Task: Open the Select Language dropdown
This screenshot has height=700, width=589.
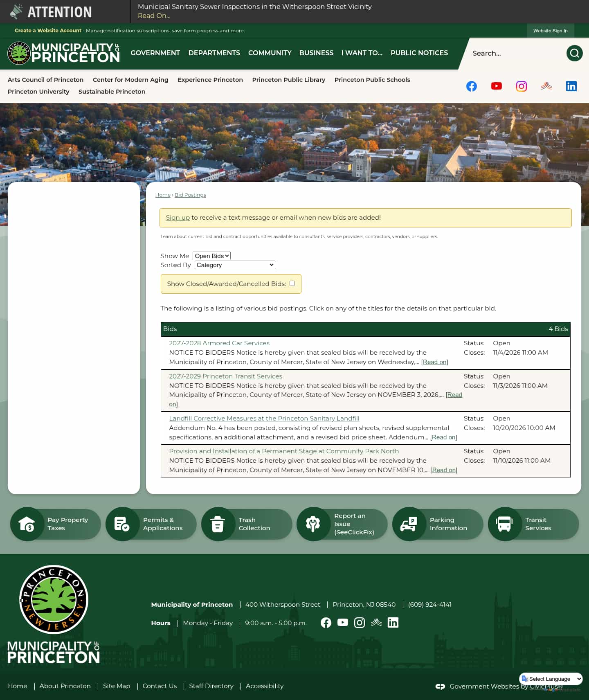Action: [551, 679]
